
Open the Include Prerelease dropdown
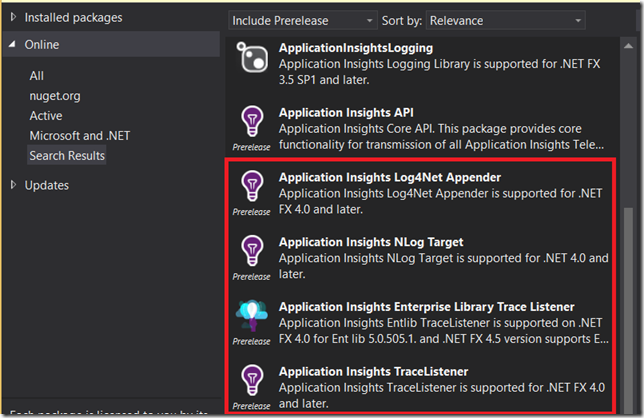(302, 21)
